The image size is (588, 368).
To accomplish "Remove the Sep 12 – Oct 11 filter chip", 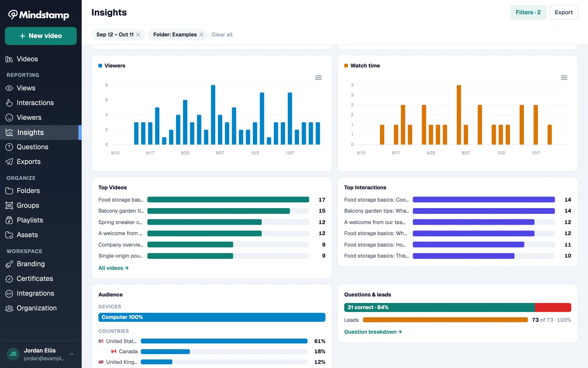I will 138,35.
